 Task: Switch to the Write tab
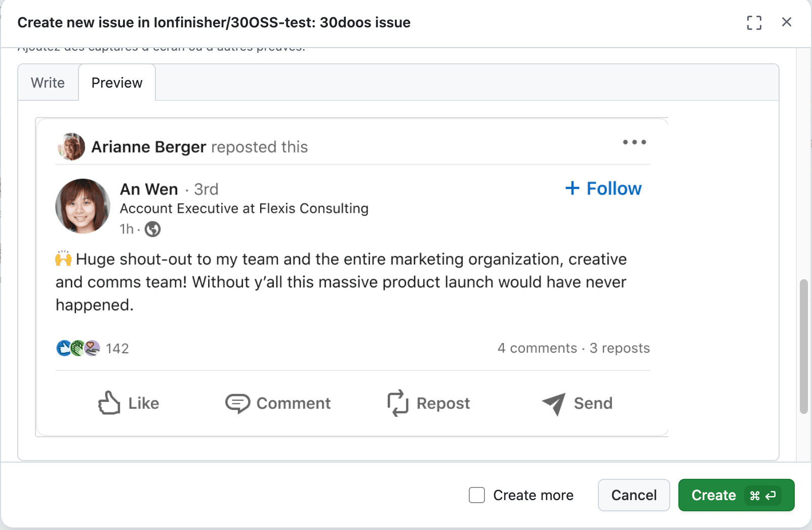point(48,83)
